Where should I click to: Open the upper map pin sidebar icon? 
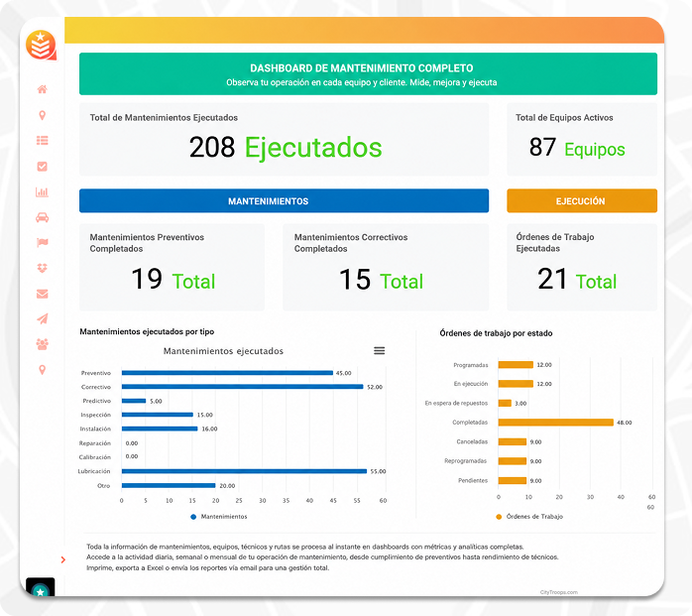tap(42, 115)
